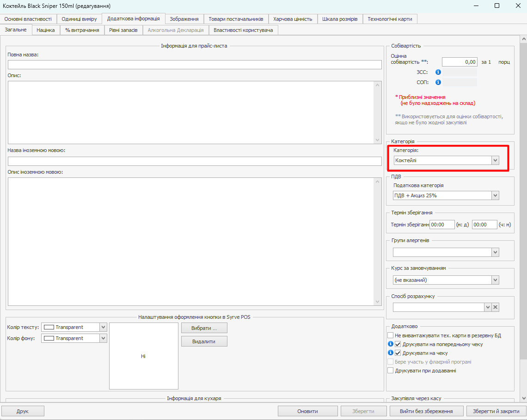Switch to Технологічні карти tab
This screenshot has height=420, width=527.
coord(390,19)
